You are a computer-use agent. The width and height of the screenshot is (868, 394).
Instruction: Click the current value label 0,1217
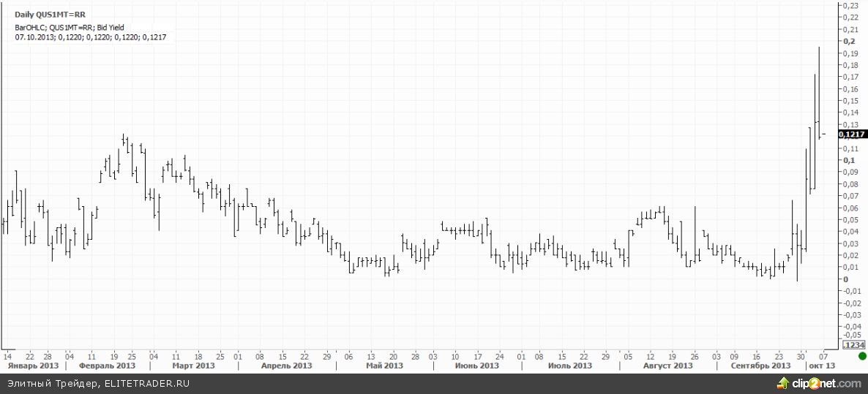click(852, 134)
